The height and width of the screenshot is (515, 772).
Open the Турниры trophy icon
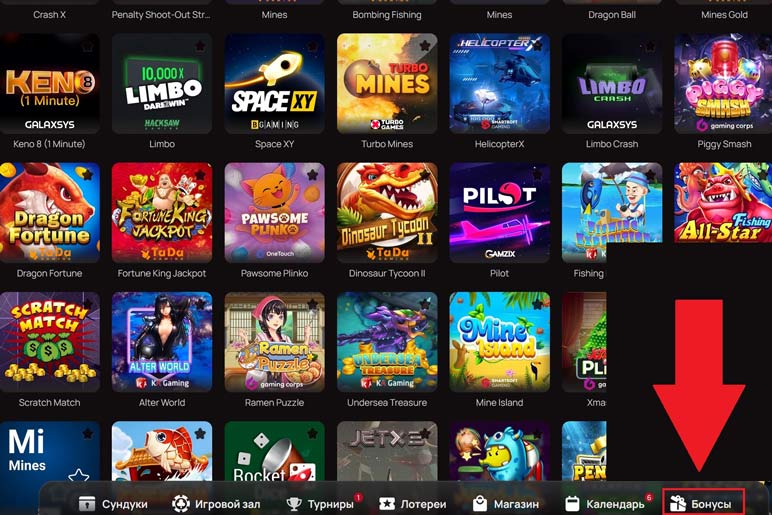[x=294, y=504]
